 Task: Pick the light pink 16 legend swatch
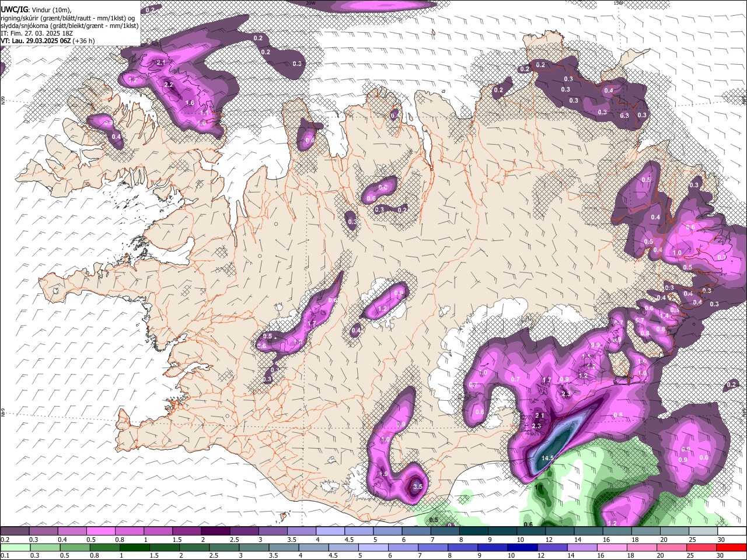[x=612, y=547]
